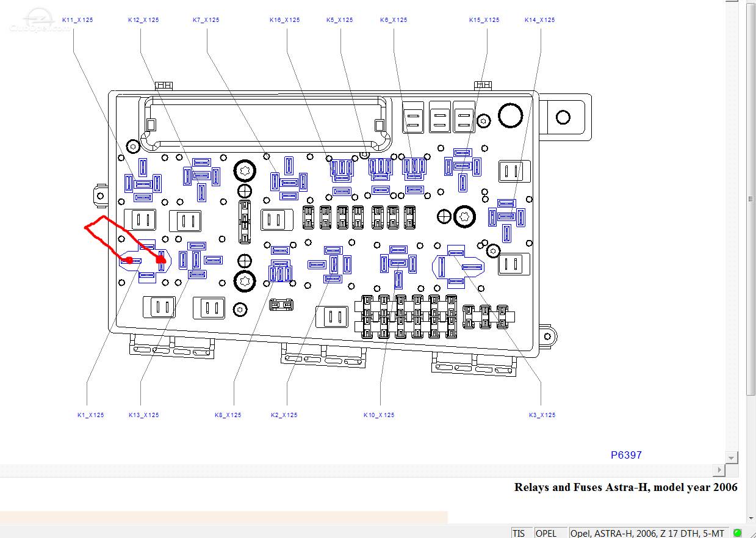Viewport: 756px width, 538px height.
Task: Open the K3_X125 relay label
Action: click(x=542, y=415)
